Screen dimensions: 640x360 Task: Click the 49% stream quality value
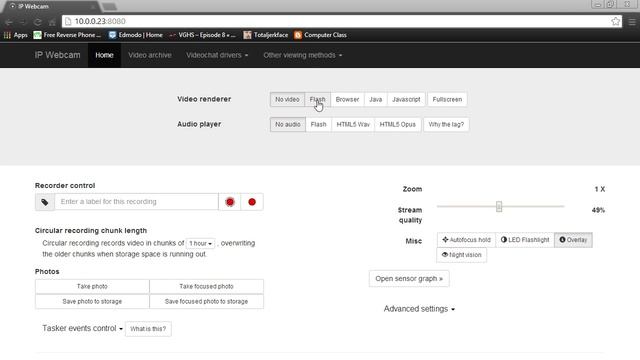[x=598, y=210]
